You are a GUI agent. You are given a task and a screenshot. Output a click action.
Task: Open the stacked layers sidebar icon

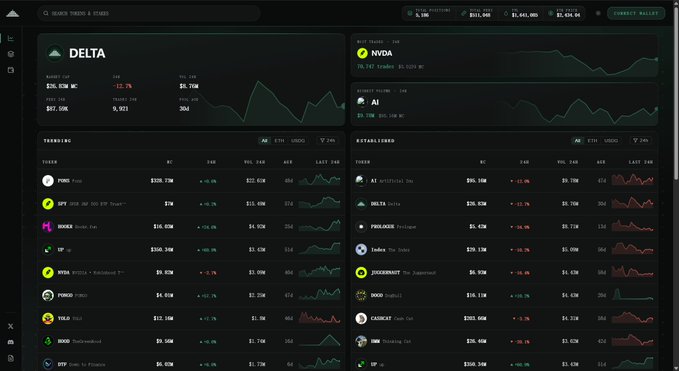(11, 54)
